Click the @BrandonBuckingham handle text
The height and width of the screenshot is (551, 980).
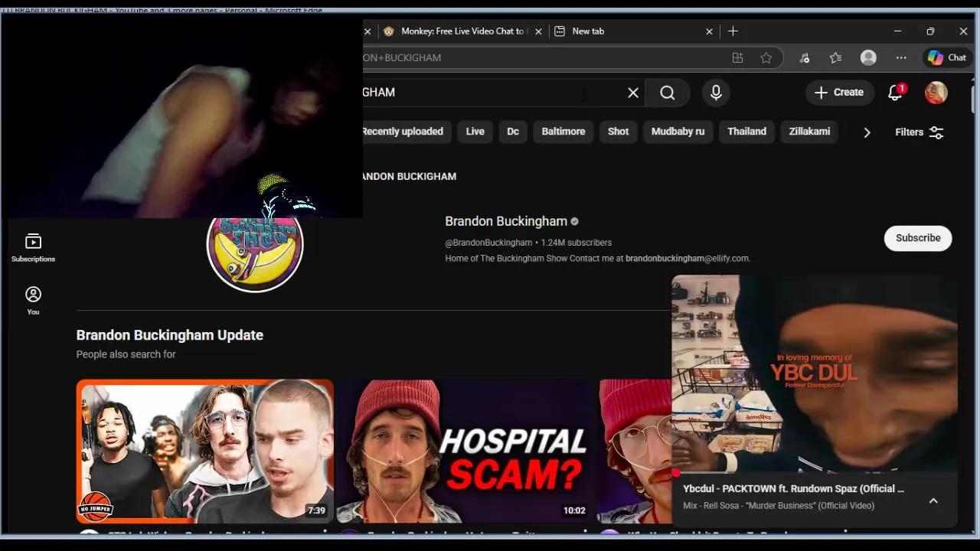pos(488,243)
